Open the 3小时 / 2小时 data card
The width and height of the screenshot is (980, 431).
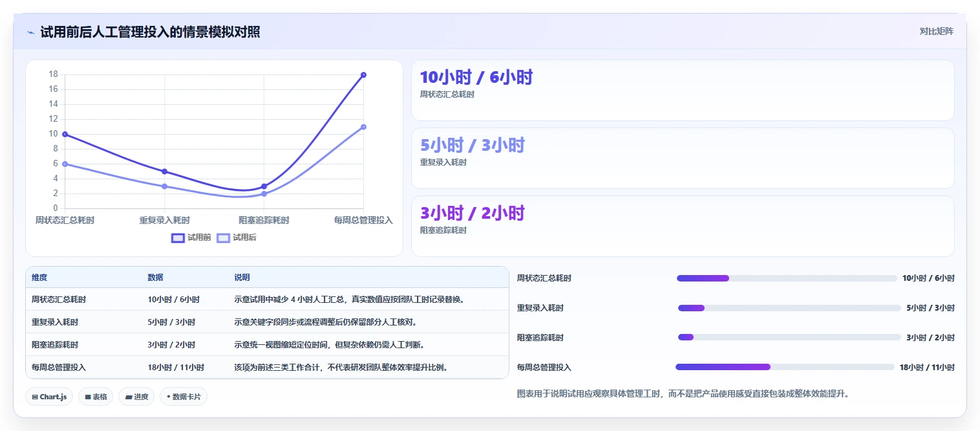(683, 226)
